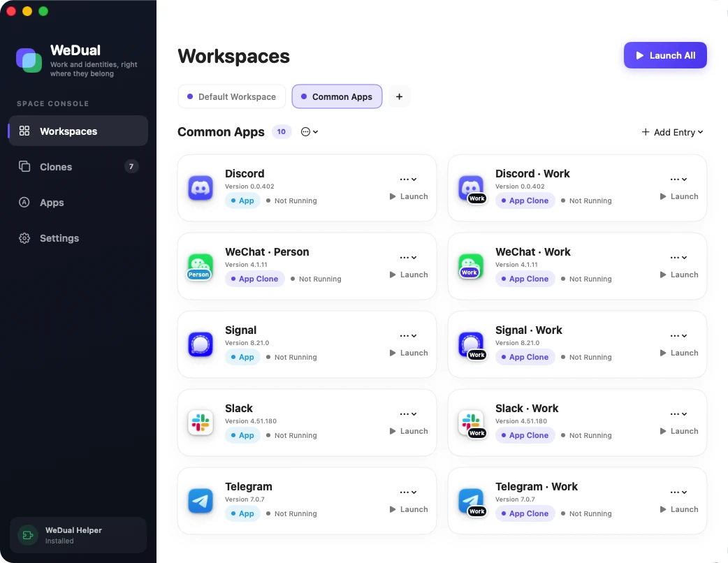The height and width of the screenshot is (563, 728).
Task: Open Workspaces in the sidebar
Action: point(78,131)
